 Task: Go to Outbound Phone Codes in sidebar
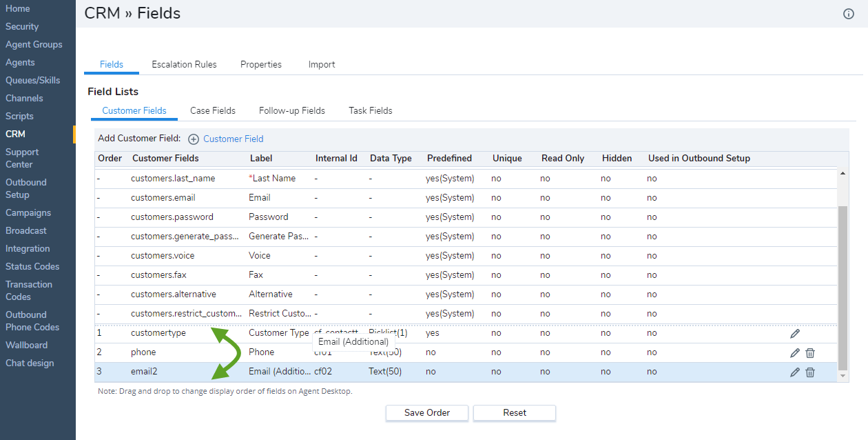[32, 321]
